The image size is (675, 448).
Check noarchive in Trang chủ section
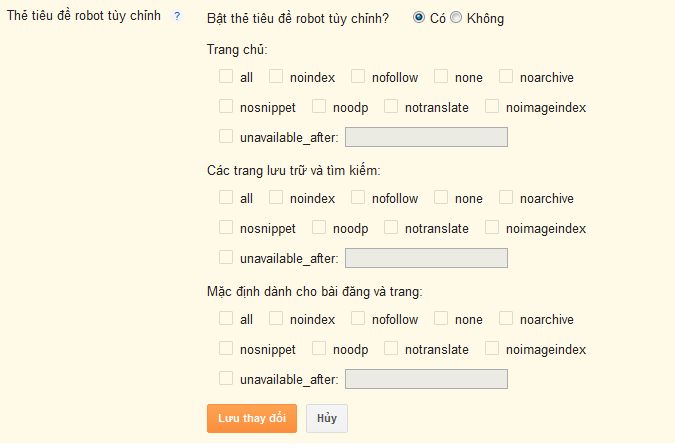pos(506,76)
